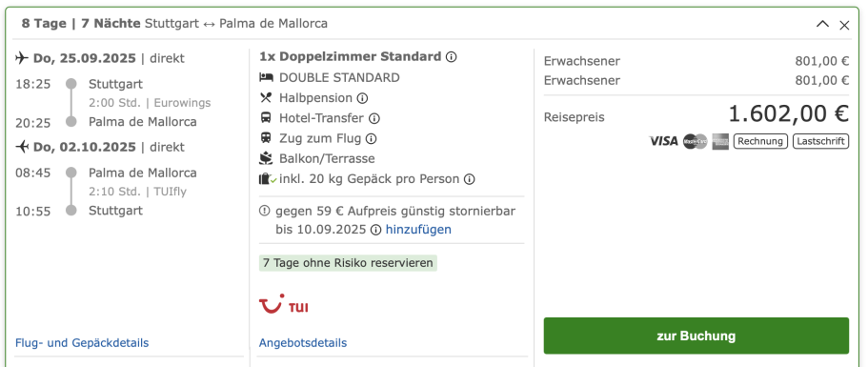Viewport: 868px width, 367px height.
Task: Click the Reisepreis 1.602,00 € amount
Action: 788,114
